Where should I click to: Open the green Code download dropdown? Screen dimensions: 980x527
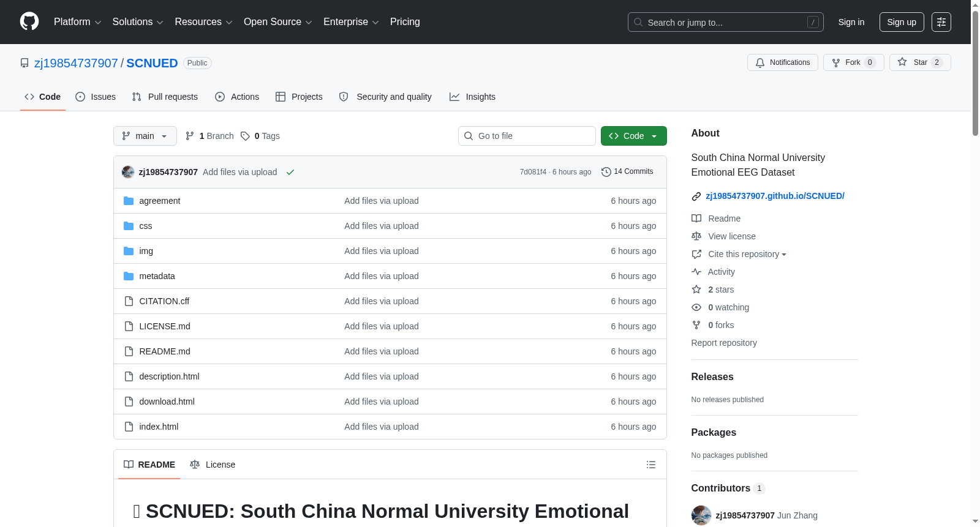tap(634, 136)
